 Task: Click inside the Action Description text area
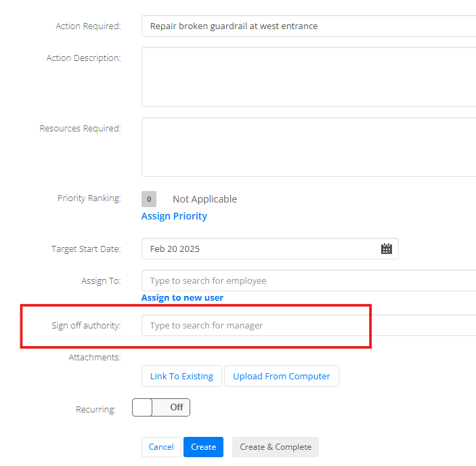pos(309,77)
